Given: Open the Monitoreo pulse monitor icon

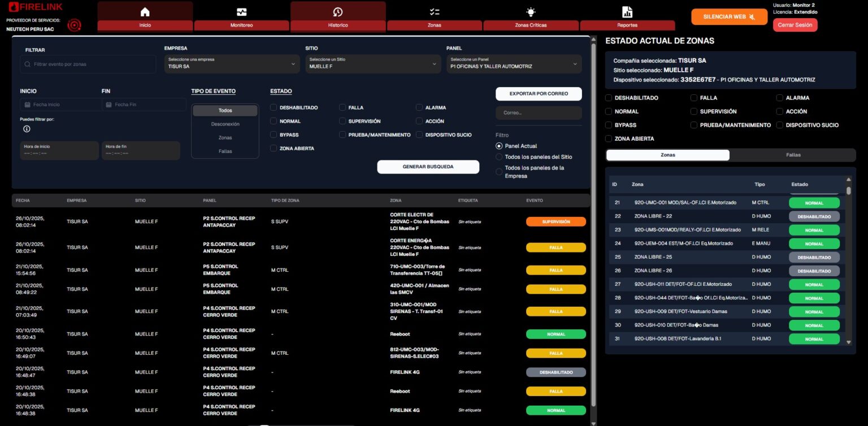Looking at the screenshot, I should point(241,12).
